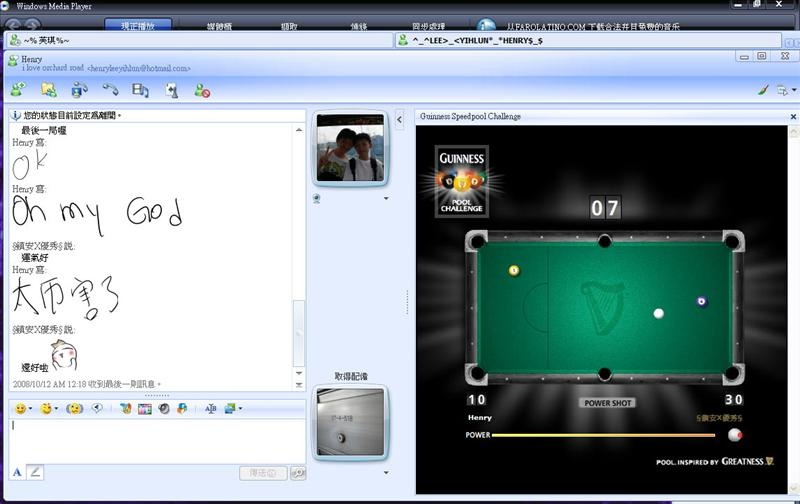The width and height of the screenshot is (800, 504).
Task: Click the blue ball on the table
Action: click(702, 301)
